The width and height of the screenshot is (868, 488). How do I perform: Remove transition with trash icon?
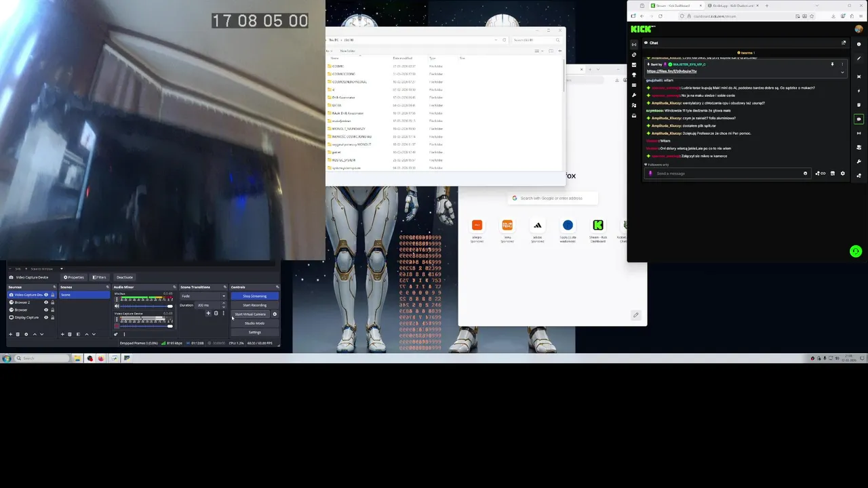click(216, 313)
